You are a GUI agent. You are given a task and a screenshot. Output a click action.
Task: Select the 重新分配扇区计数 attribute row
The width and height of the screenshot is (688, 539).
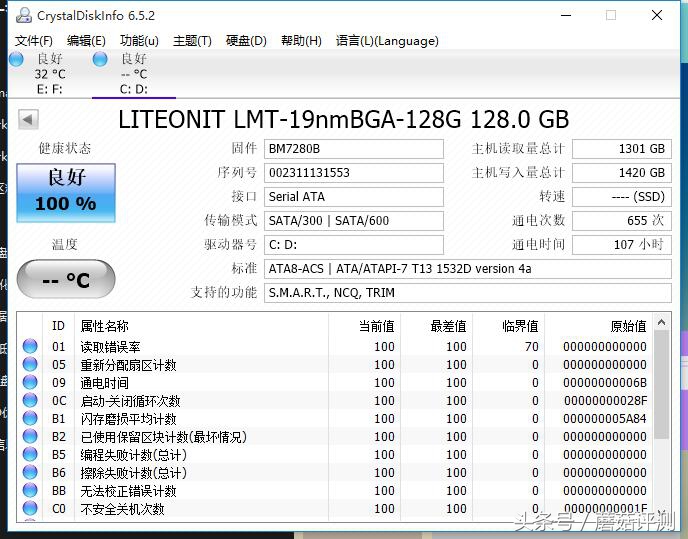335,364
